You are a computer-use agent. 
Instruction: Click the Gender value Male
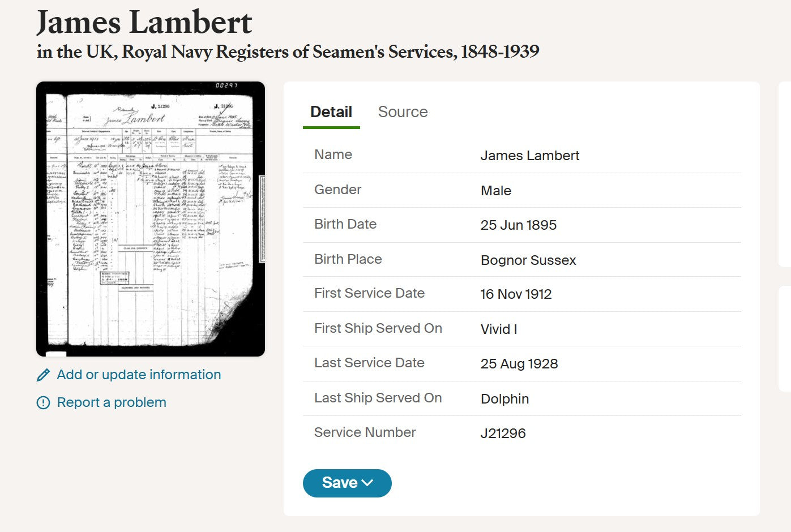click(495, 191)
